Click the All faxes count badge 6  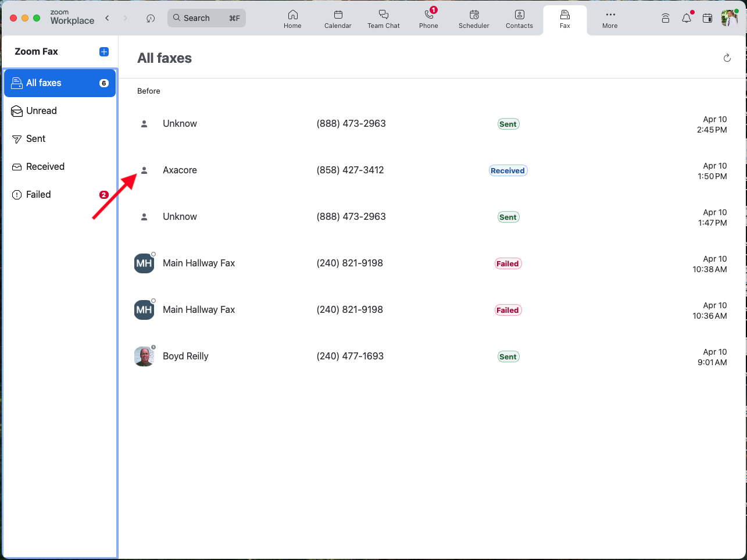104,83
